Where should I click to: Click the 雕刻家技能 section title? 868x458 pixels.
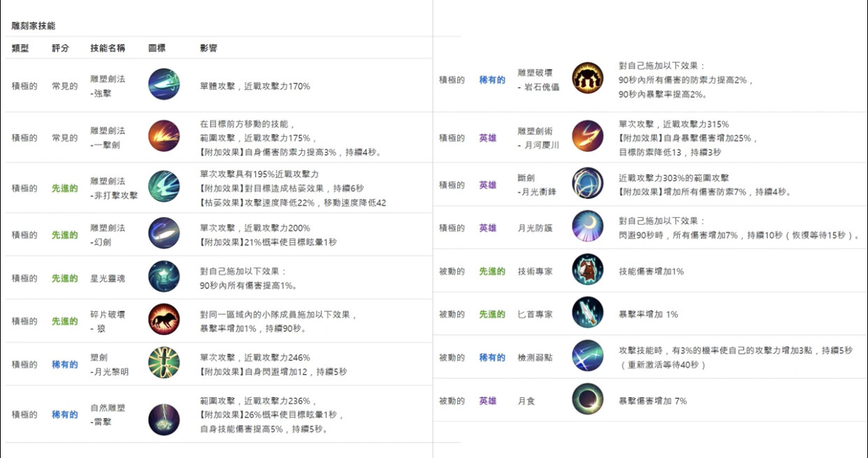coord(34,26)
